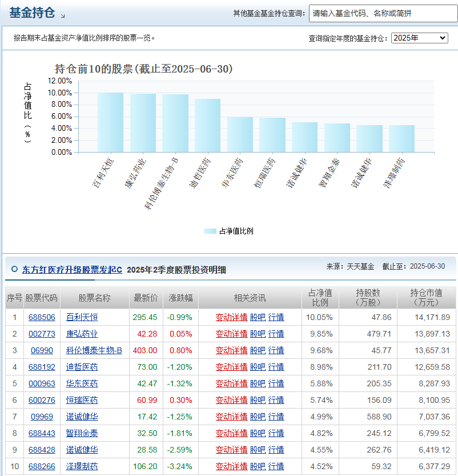Image resolution: width=458 pixels, height=476 pixels.
Task: View 变动详情 for 迪哲医药
Action: pyautogui.click(x=231, y=367)
